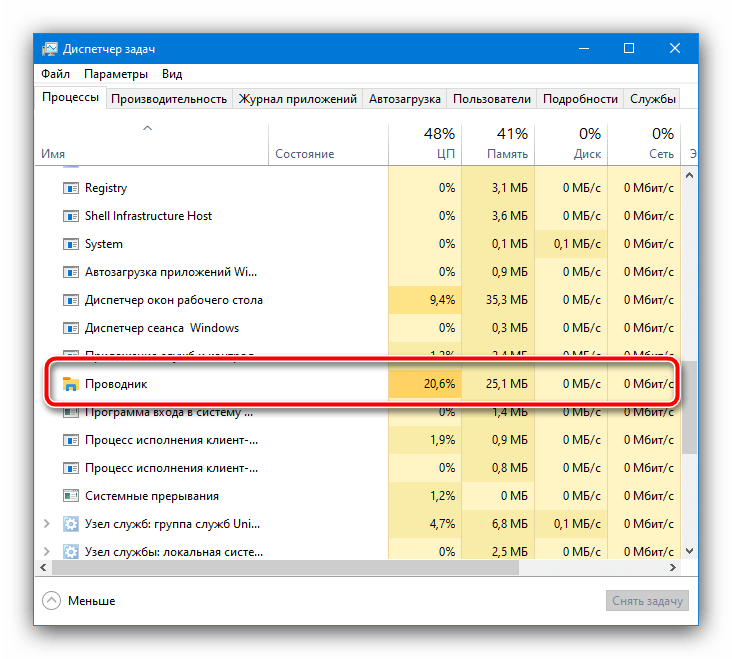Viewport: 732px width, 659px height.
Task: Click the horizontal scrollbar thumb
Action: tap(285, 568)
